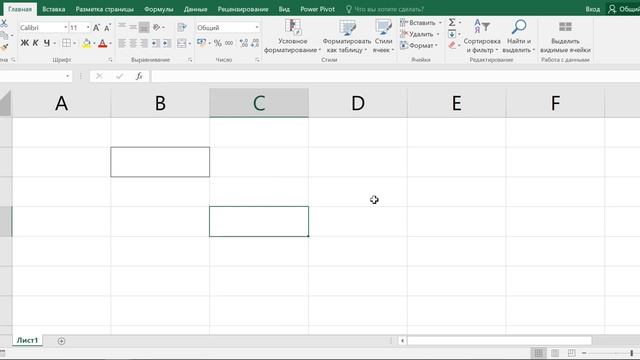Open the Рецензирование tab
The height and width of the screenshot is (360, 640).
(x=243, y=9)
